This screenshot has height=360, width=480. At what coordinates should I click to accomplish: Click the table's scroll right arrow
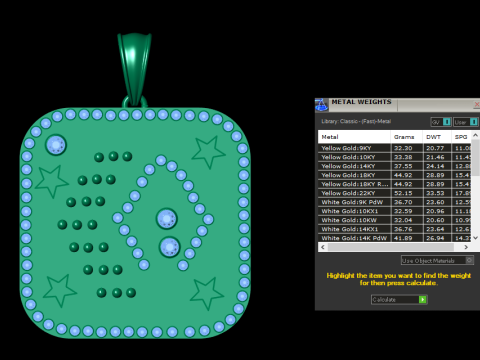tap(466, 247)
